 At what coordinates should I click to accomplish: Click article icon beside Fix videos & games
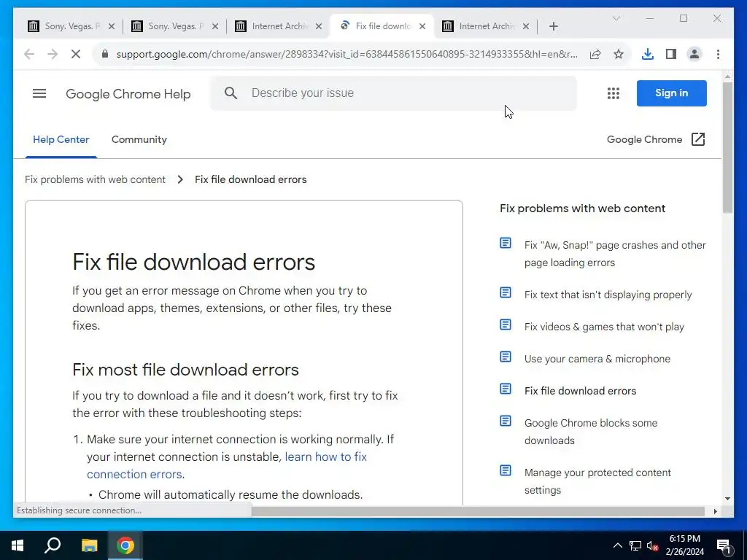(506, 324)
